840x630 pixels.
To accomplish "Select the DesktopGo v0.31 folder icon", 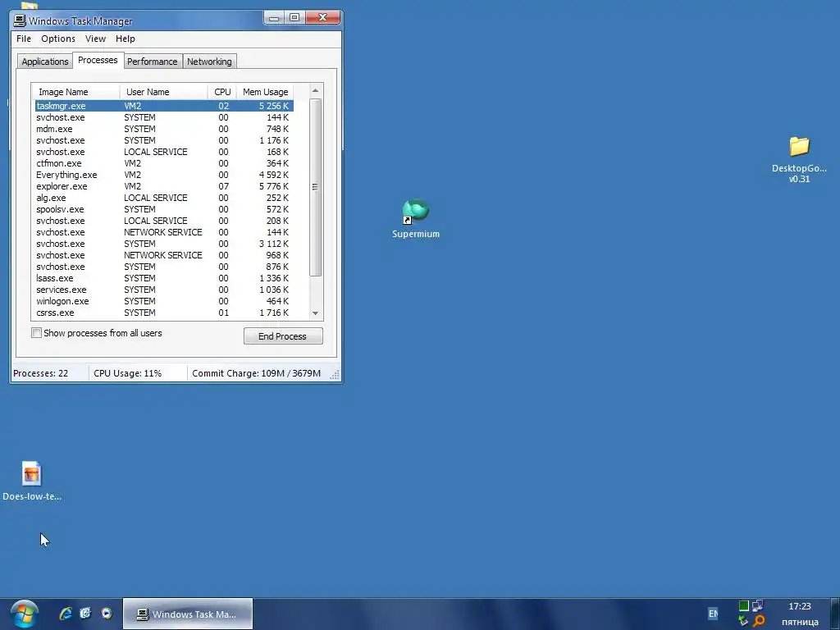I will point(799,160).
